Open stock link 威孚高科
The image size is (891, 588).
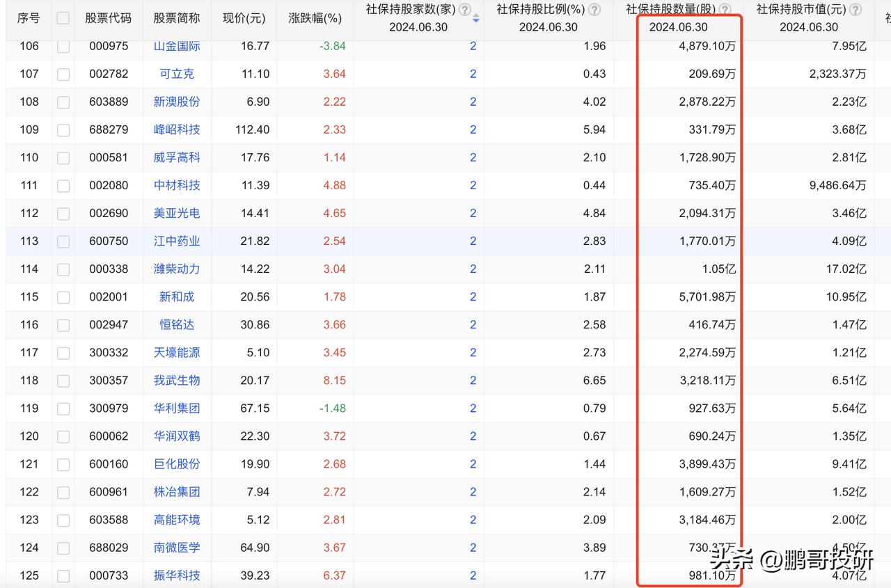point(177,157)
